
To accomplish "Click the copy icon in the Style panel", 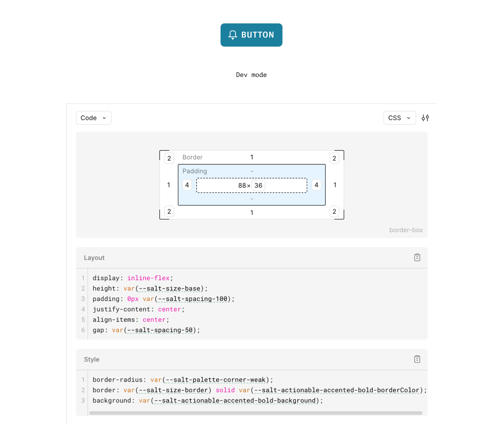I will point(417,359).
